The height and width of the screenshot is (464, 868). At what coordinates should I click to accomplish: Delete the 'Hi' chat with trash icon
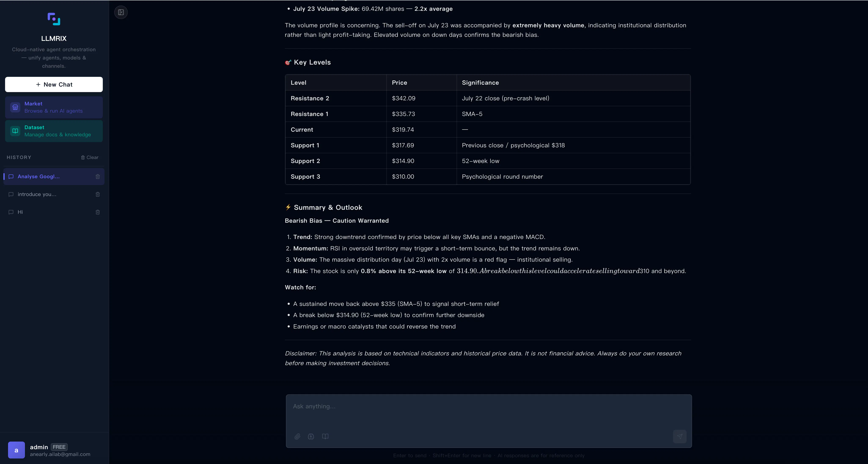pyautogui.click(x=98, y=212)
